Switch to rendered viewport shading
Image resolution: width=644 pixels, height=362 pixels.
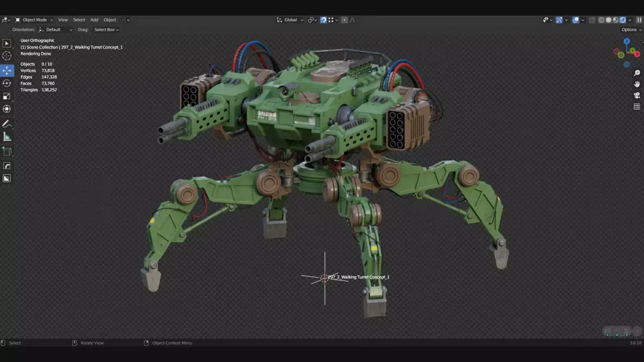pos(623,20)
